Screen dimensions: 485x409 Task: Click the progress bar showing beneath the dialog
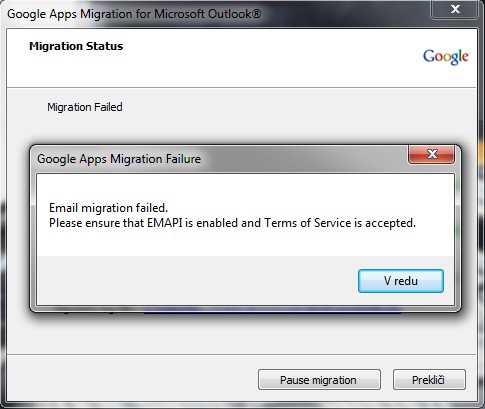pos(272,313)
